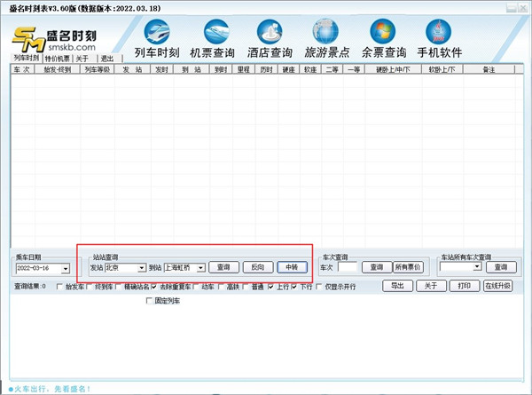Screen dimensions: 532x395
Task: Click the 导出 export button
Action: click(397, 286)
